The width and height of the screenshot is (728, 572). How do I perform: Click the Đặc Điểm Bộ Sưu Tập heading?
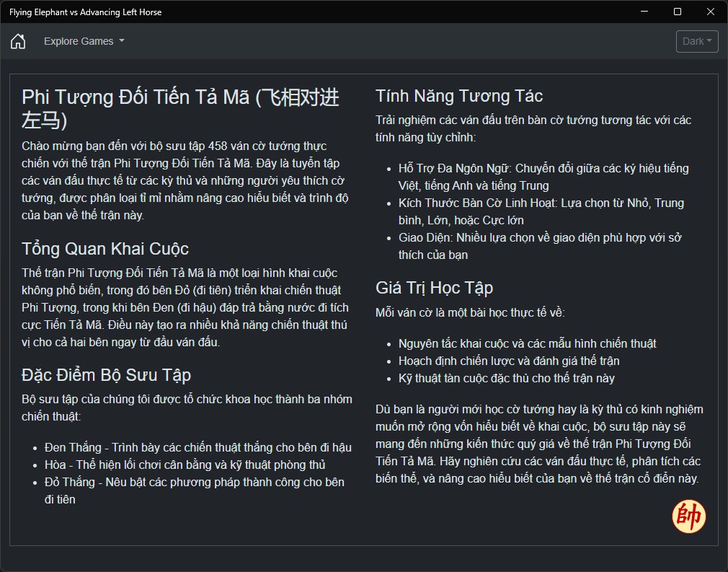[x=107, y=375]
